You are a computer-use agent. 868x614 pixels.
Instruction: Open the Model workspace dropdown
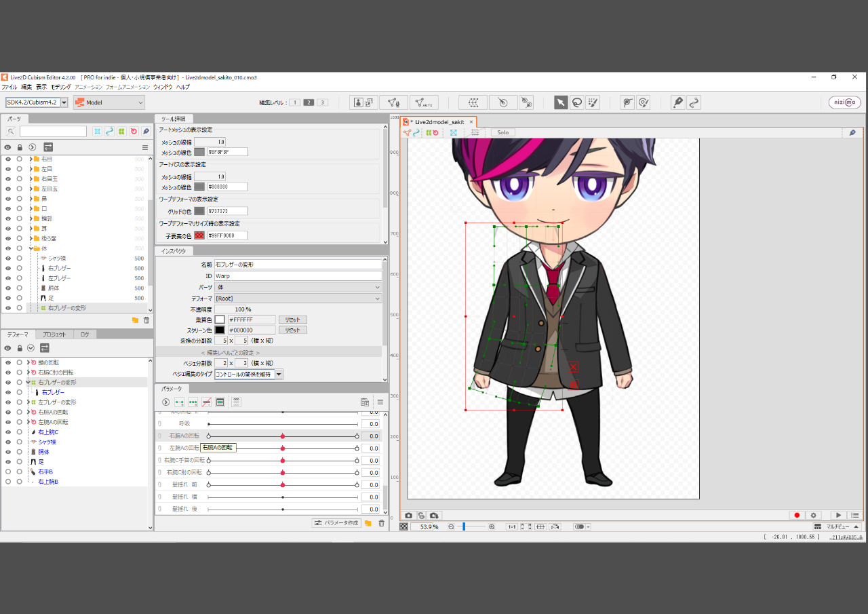click(108, 102)
